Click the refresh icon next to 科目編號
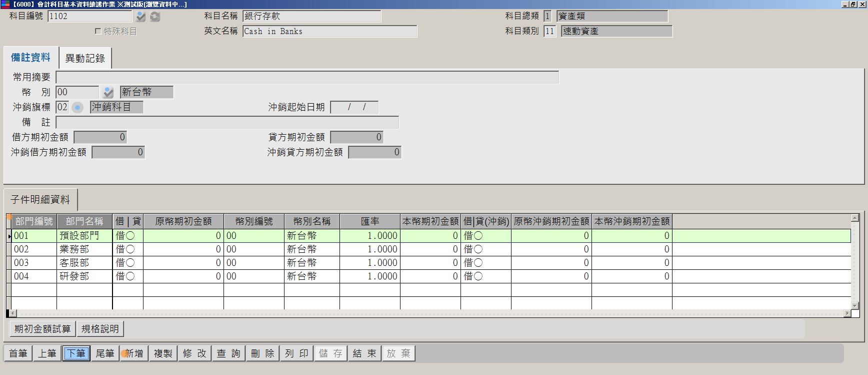The height and width of the screenshot is (375, 868). pos(155,17)
